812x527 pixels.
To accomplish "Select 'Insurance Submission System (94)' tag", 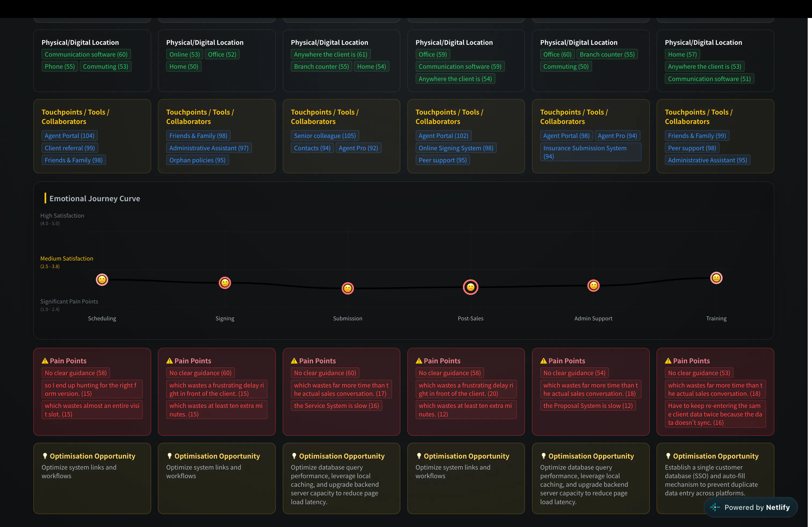I will point(590,152).
